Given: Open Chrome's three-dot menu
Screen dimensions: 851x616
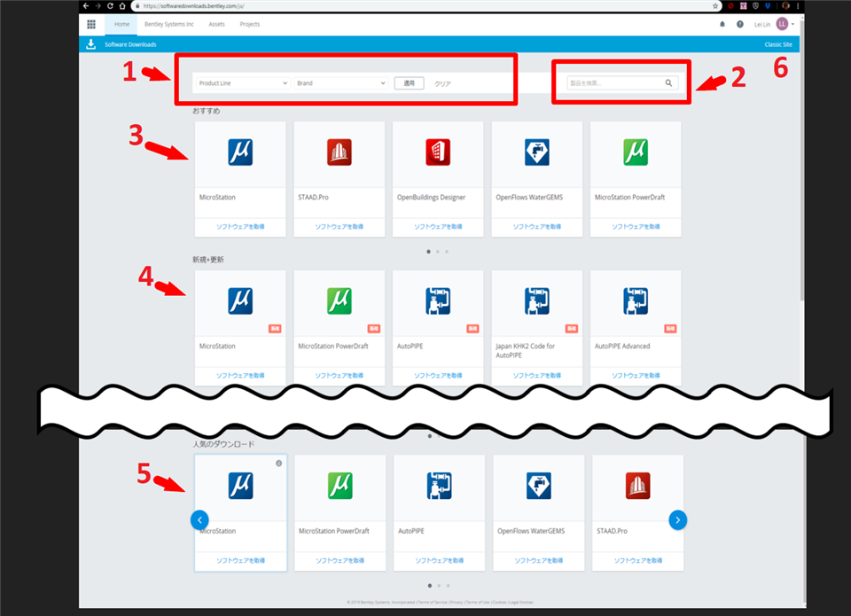Looking at the screenshot, I should click(798, 6).
